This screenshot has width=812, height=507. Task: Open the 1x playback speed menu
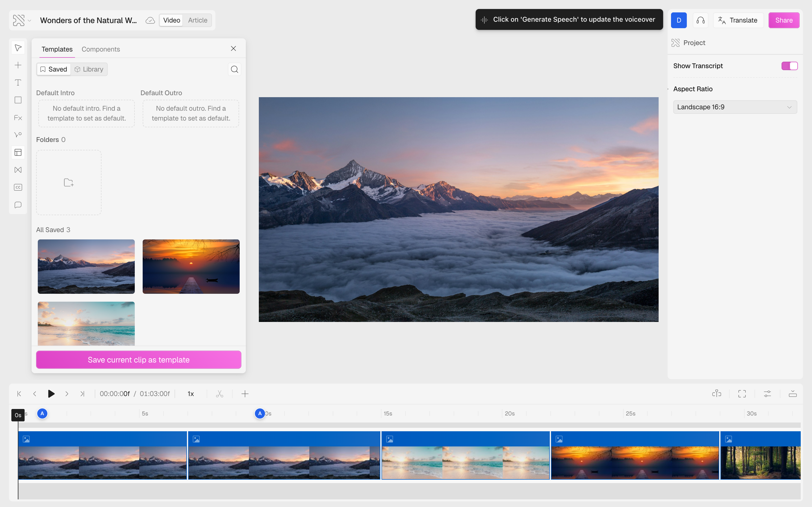191,394
